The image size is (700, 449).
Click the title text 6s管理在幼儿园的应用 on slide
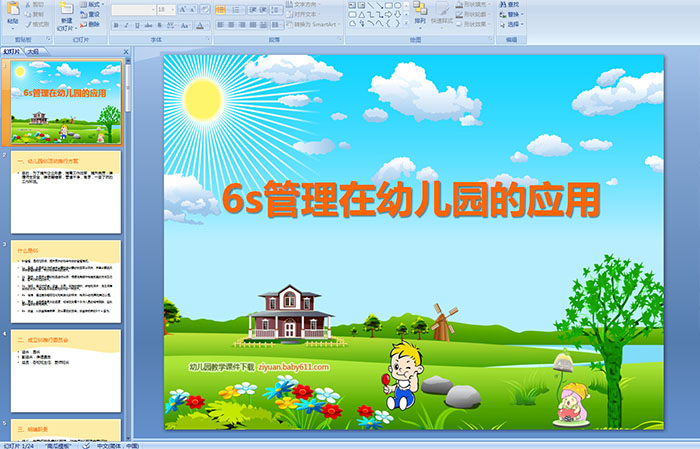coord(411,200)
